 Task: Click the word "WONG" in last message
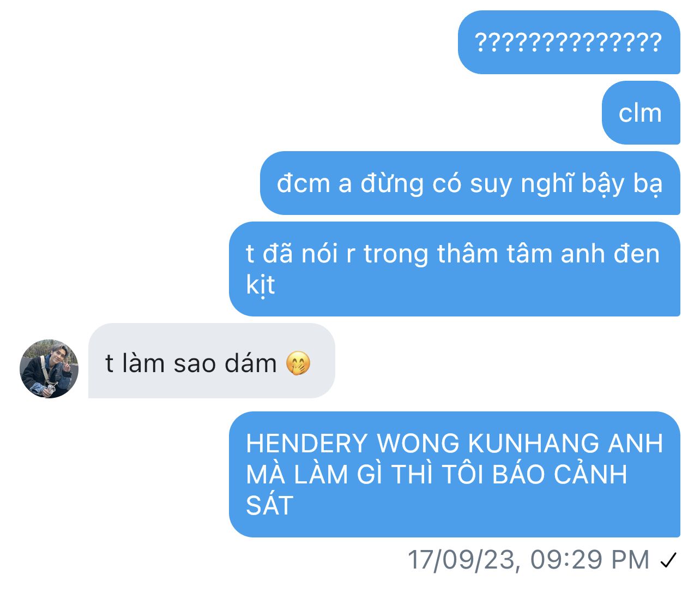tap(418, 443)
